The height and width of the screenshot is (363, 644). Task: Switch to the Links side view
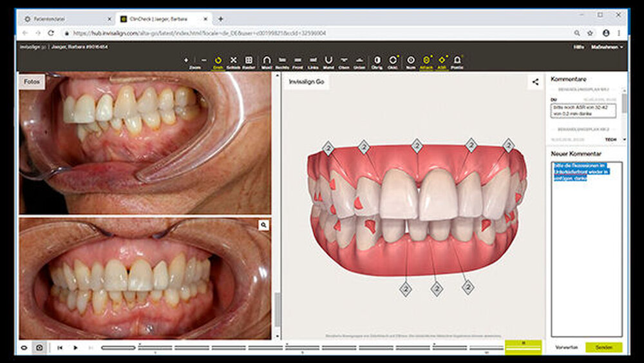(314, 61)
